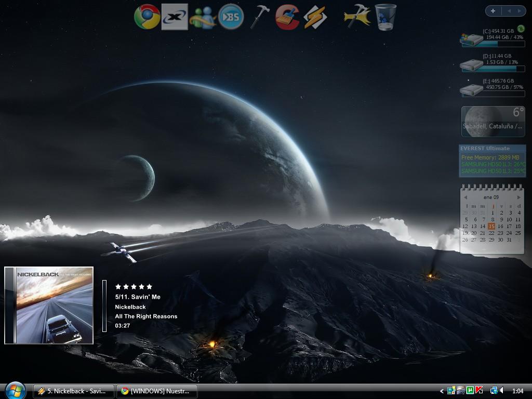This screenshot has width=532, height=399.
Task: Open the Windows Start menu
Action: (15, 390)
